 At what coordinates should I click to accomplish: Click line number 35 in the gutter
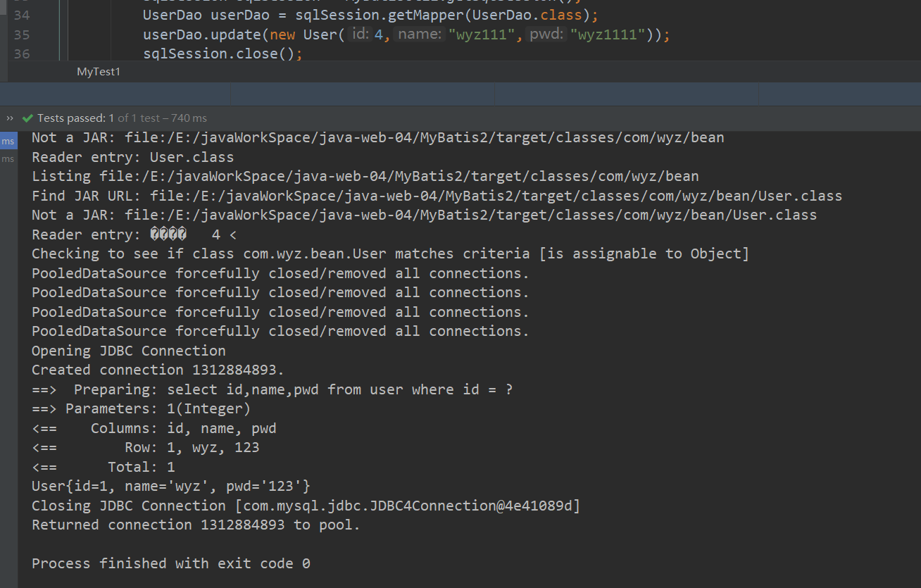pyautogui.click(x=22, y=35)
